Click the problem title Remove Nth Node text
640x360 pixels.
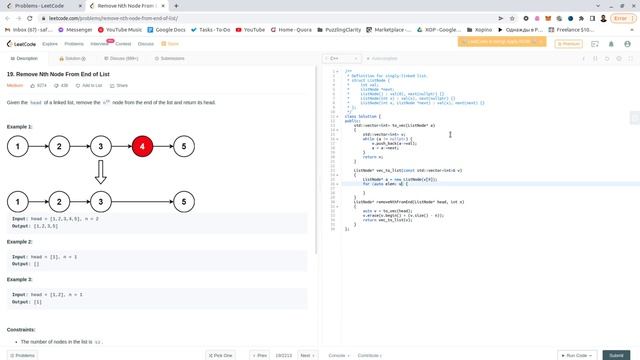58,74
